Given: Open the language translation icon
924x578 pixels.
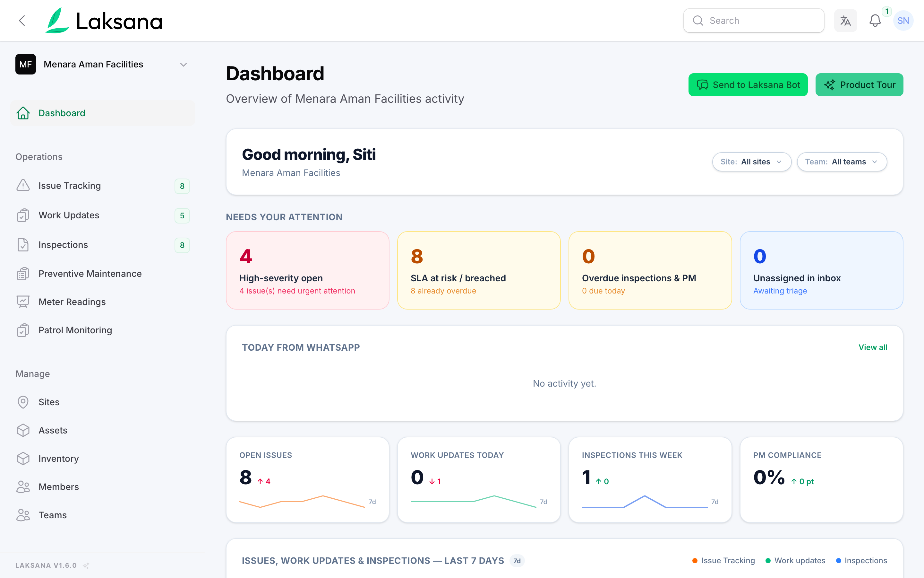Looking at the screenshot, I should point(845,21).
